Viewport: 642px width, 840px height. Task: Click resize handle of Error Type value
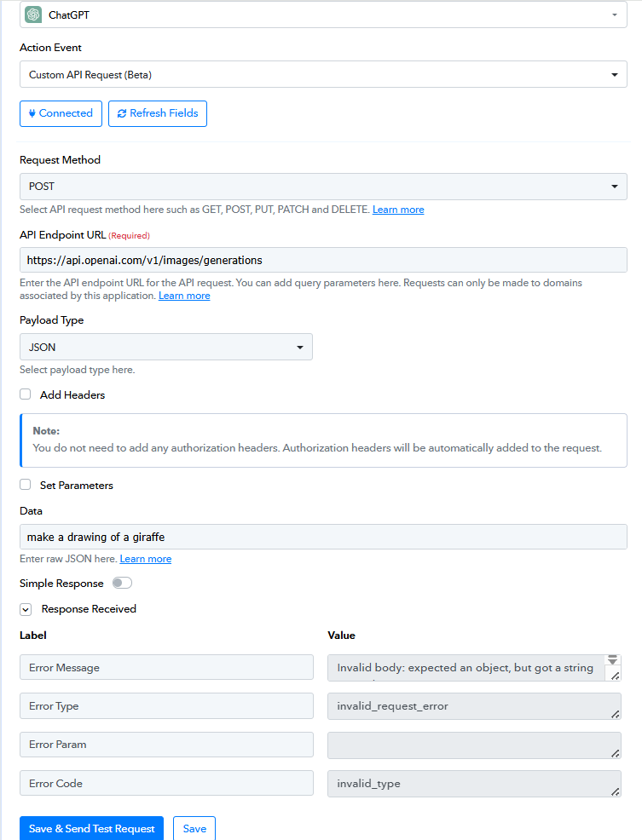616,714
